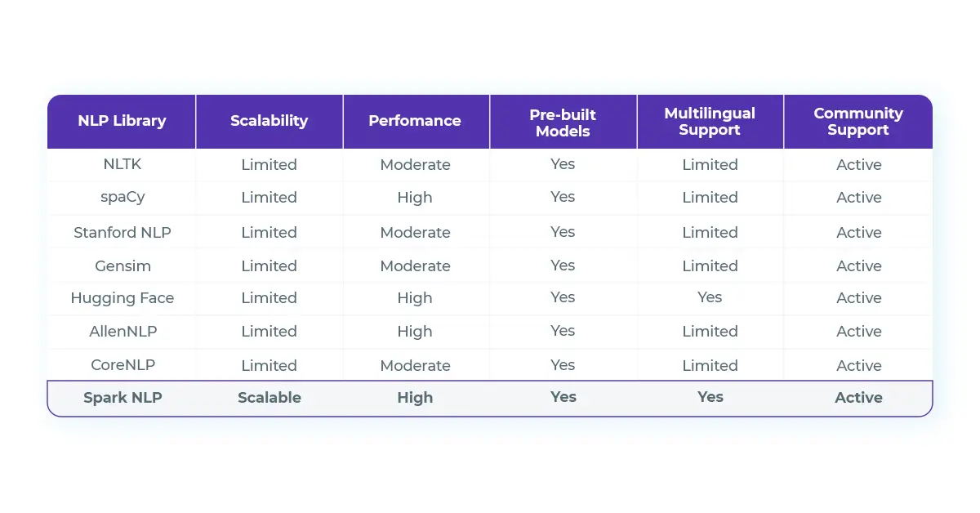This screenshot has width=980, height=513.
Task: Click the Stanford NLP cell
Action: [x=122, y=232]
